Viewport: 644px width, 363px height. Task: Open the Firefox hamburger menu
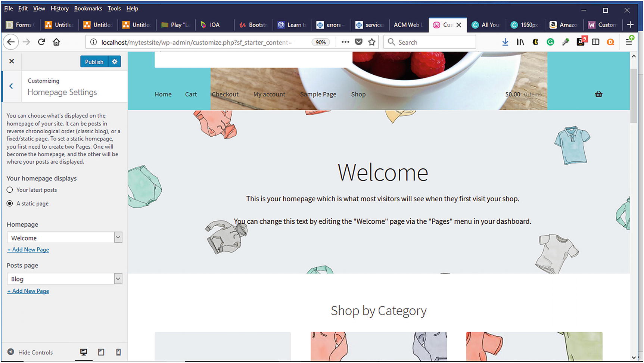pos(629,42)
